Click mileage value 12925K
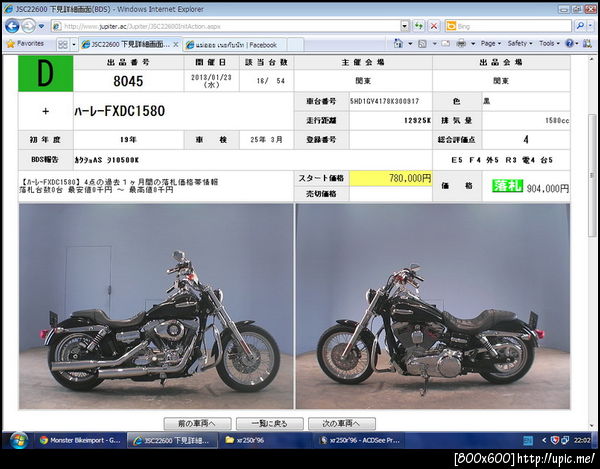Image resolution: width=600 pixels, height=469 pixels. coord(417,121)
